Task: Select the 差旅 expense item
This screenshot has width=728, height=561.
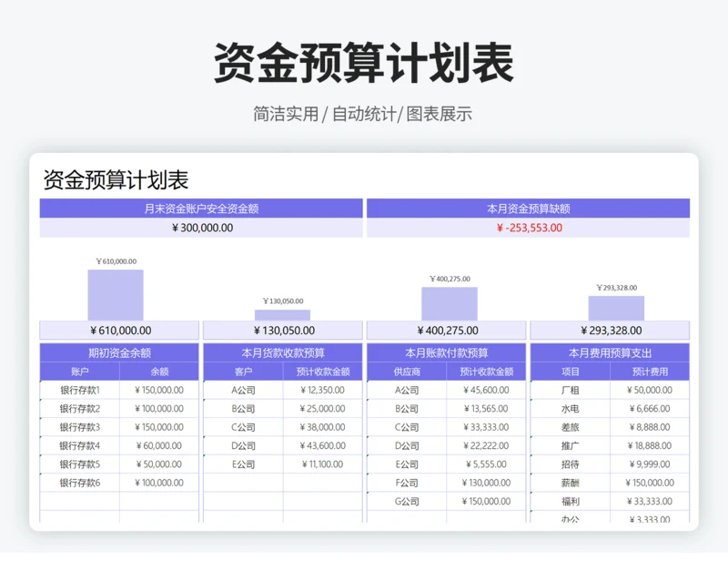Action: click(571, 427)
